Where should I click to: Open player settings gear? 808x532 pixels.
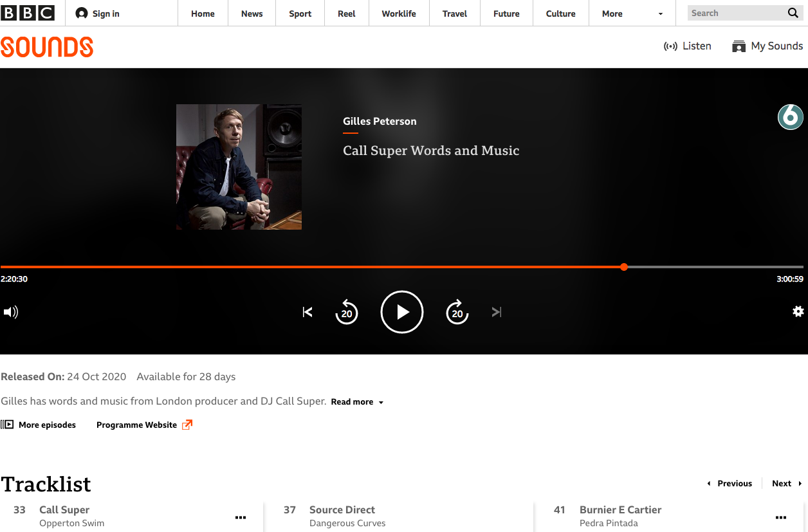[798, 311]
